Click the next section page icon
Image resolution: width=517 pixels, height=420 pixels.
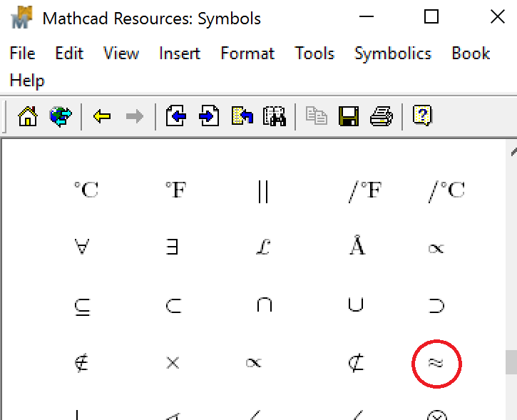point(209,116)
